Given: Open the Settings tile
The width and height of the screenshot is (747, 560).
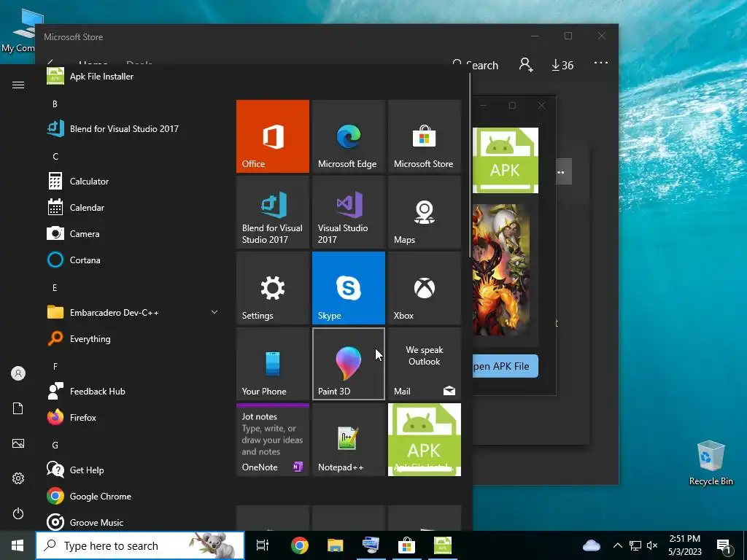Looking at the screenshot, I should click(x=273, y=288).
